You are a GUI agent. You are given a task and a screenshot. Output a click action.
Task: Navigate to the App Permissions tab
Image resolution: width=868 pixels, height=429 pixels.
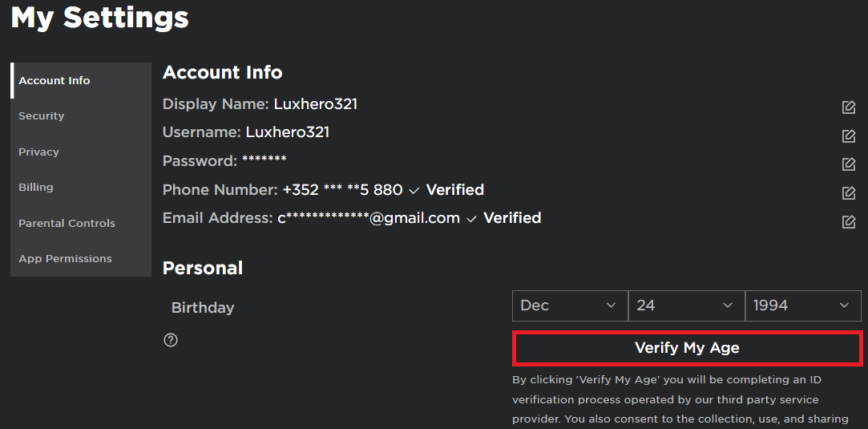pyautogui.click(x=66, y=259)
